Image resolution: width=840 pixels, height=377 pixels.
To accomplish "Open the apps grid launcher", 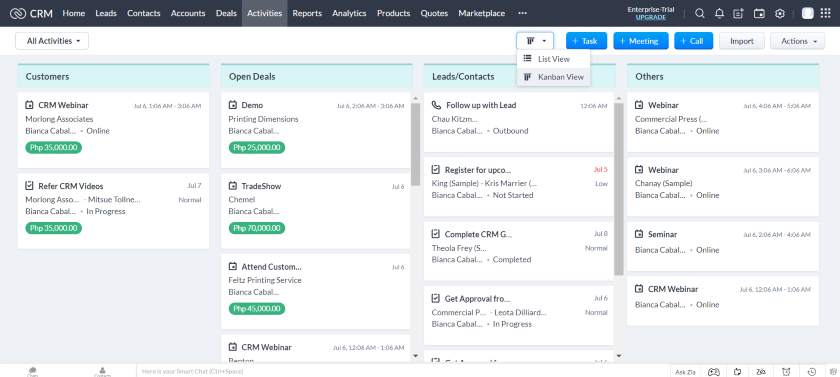I will [x=826, y=13].
